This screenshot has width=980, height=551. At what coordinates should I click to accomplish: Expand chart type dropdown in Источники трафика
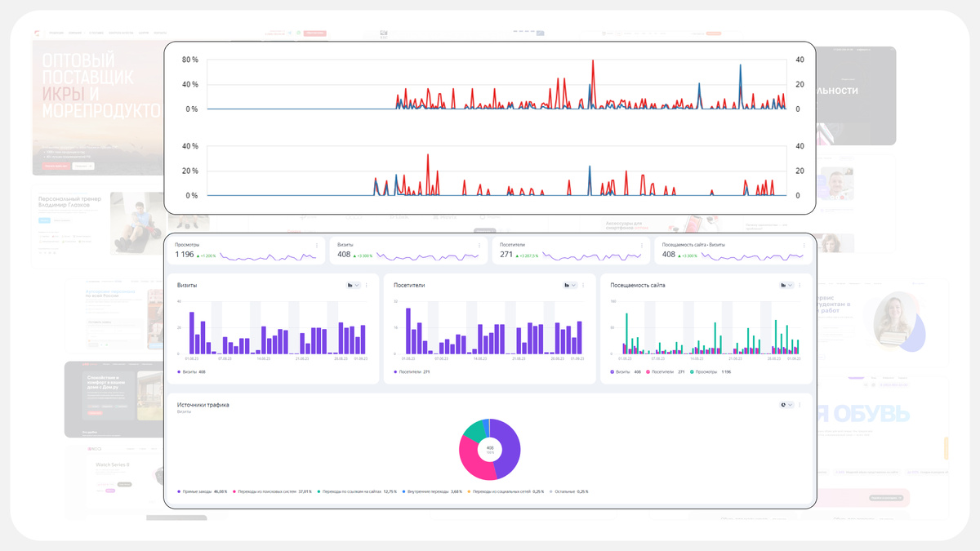pos(787,404)
